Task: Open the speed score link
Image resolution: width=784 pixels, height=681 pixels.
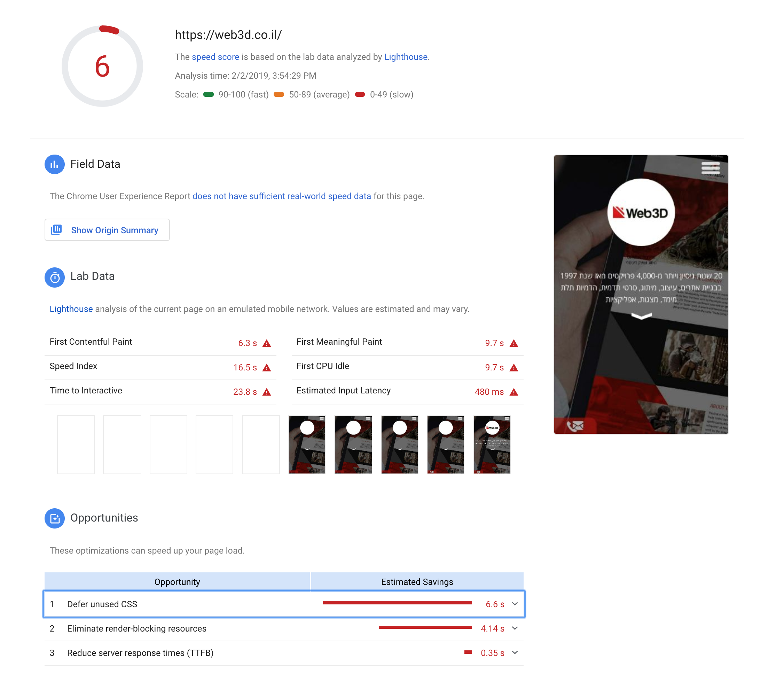Action: click(x=215, y=57)
